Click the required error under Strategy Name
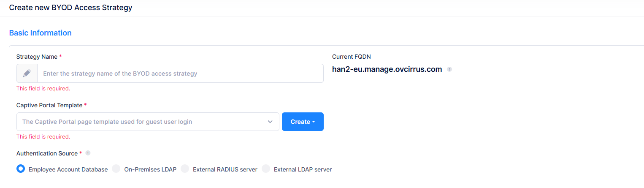Image resolution: width=644 pixels, height=188 pixels. [x=43, y=89]
